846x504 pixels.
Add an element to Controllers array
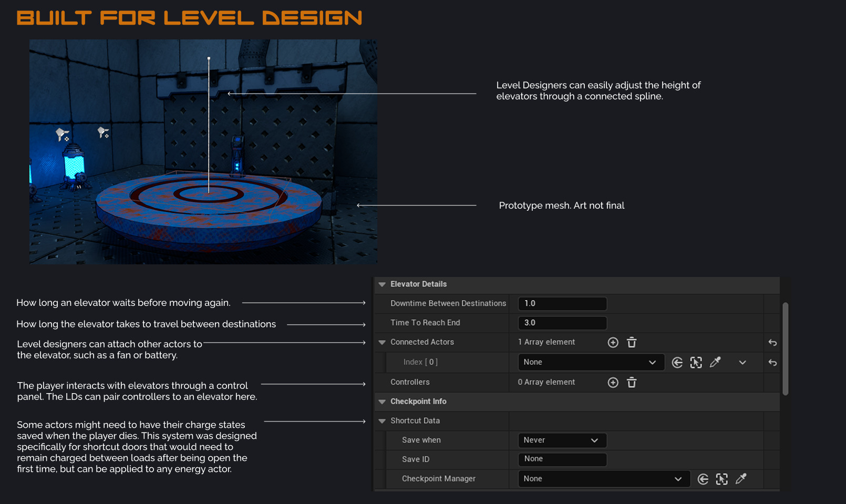[x=613, y=383]
